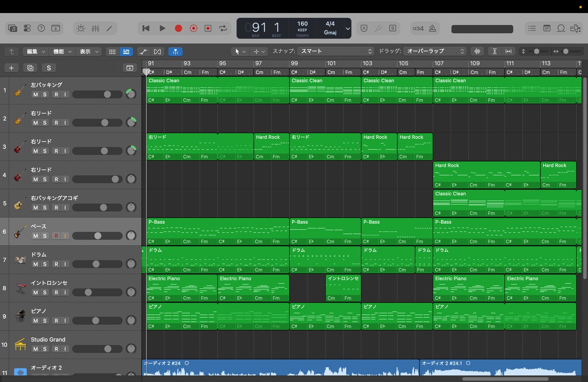This screenshot has height=382, width=588.
Task: Select the 右バッキングアコギ track name
Action: 54,198
